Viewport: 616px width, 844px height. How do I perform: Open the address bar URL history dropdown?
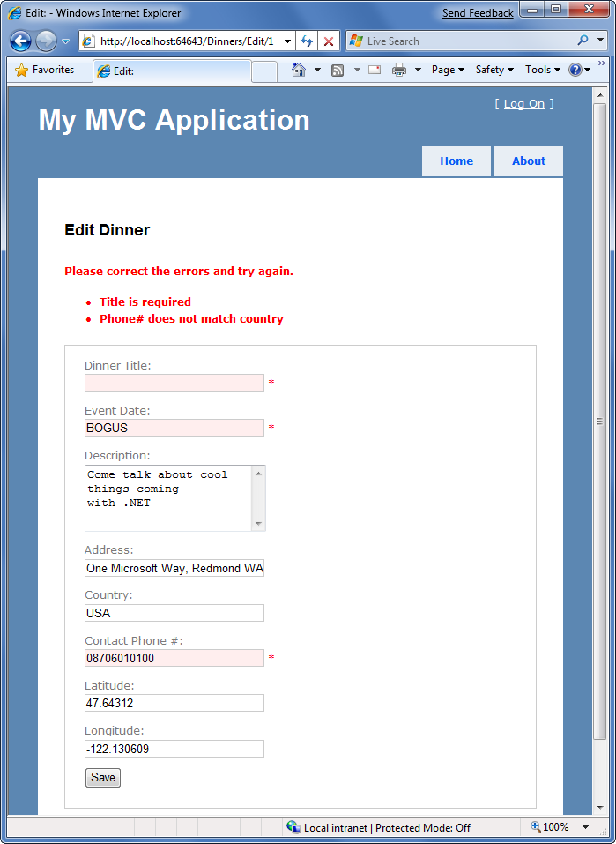pyautogui.click(x=288, y=41)
